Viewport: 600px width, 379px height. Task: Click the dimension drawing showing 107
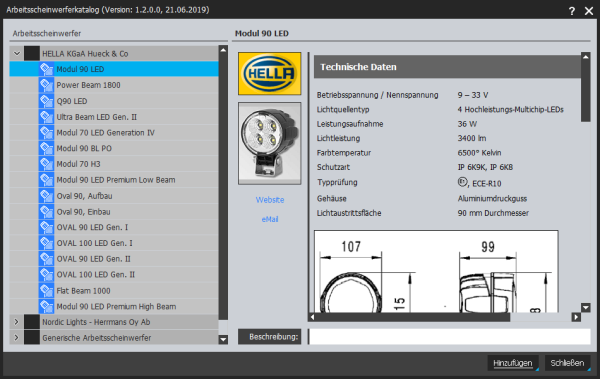click(x=436, y=271)
